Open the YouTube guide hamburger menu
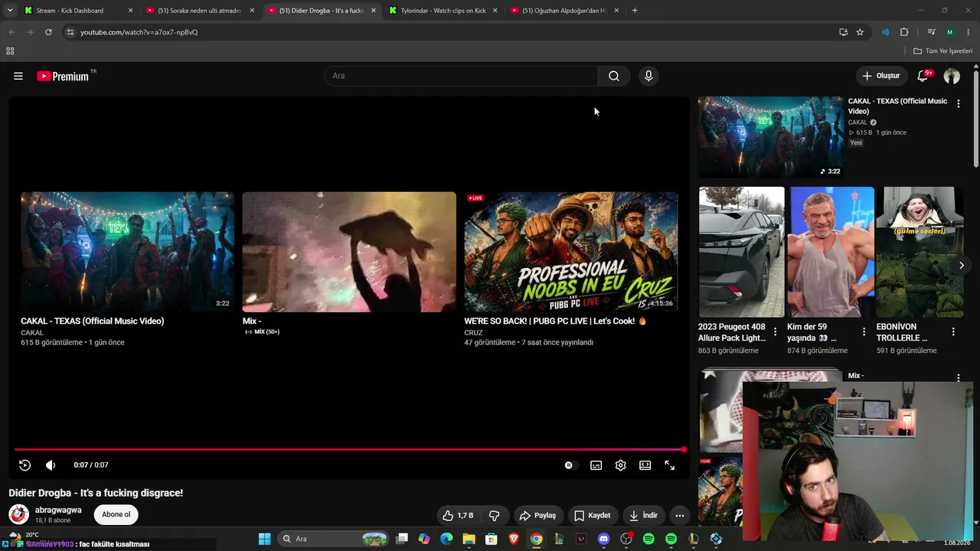980x551 pixels. [18, 76]
